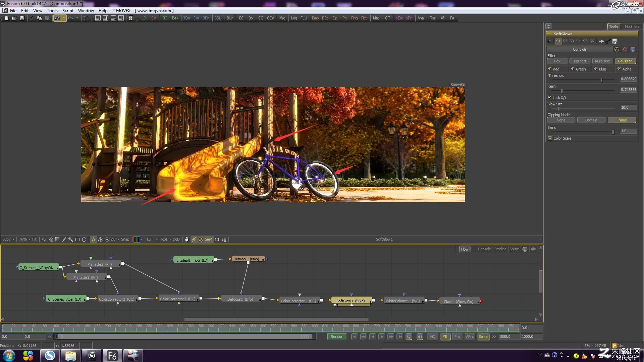Adjust the Glow Size slider

coord(559,109)
